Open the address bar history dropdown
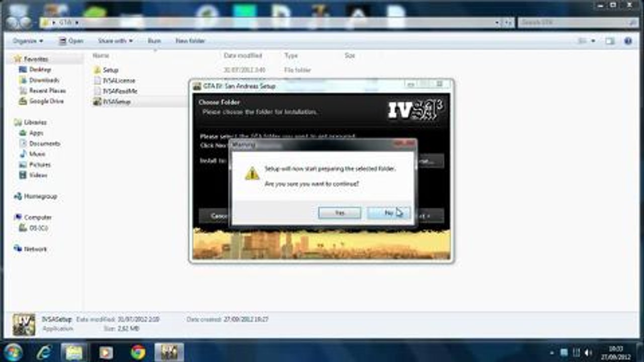This screenshot has height=362, width=644. (498, 23)
